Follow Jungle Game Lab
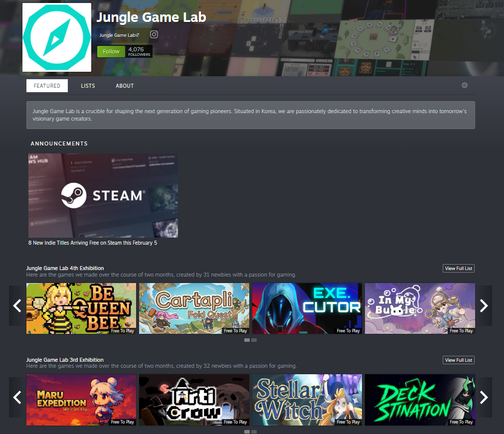The height and width of the screenshot is (434, 504). click(111, 51)
